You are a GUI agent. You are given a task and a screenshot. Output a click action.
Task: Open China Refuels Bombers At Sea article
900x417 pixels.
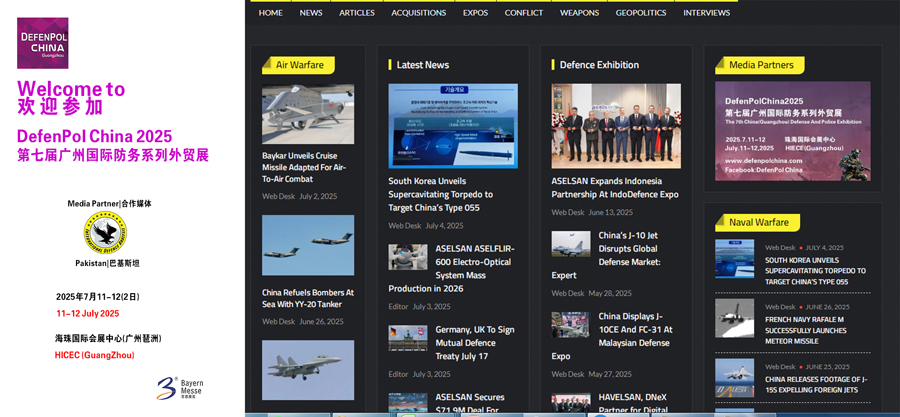308,298
